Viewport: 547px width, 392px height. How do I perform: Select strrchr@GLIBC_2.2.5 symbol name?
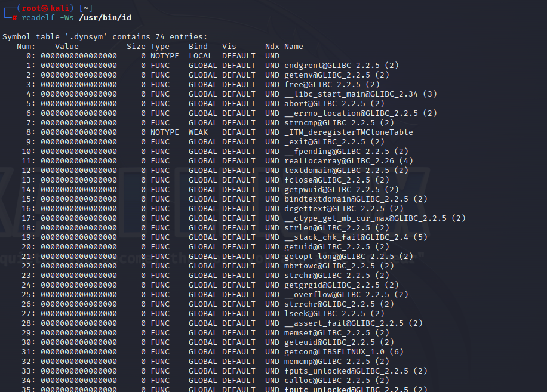point(330,304)
